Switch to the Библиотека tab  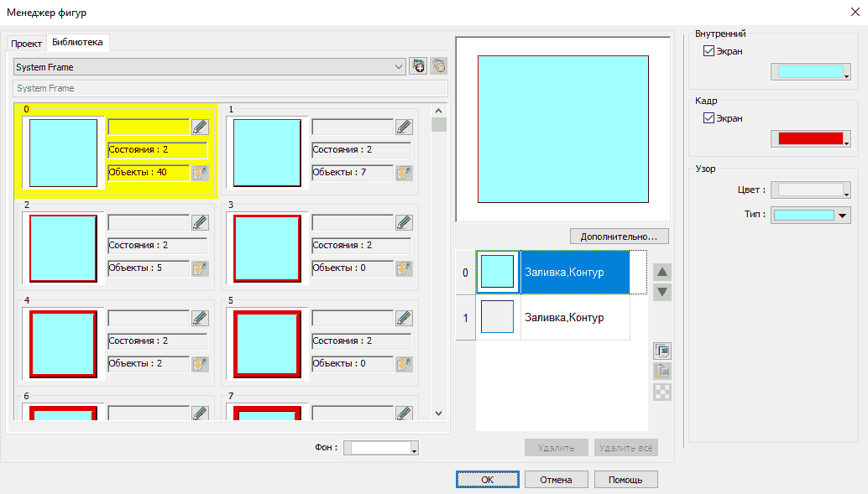[77, 42]
